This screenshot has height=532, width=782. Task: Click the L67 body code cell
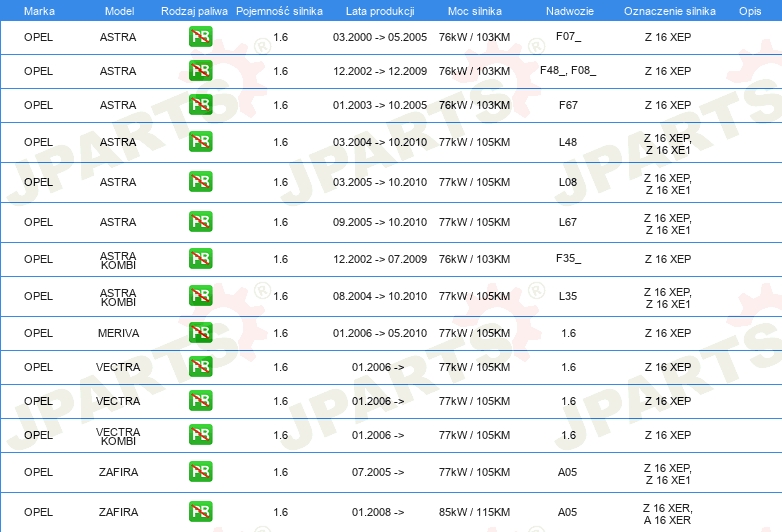point(568,222)
